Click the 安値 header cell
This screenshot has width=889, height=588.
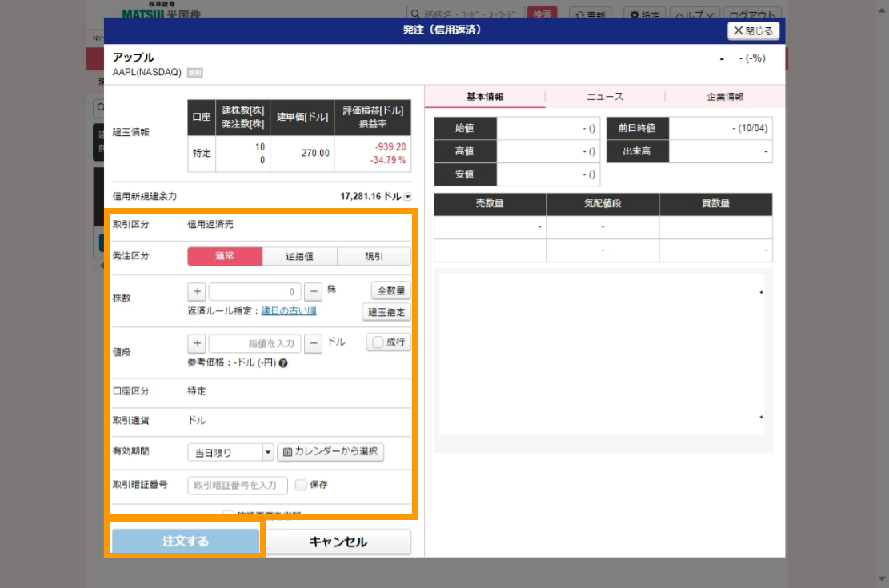pyautogui.click(x=465, y=174)
